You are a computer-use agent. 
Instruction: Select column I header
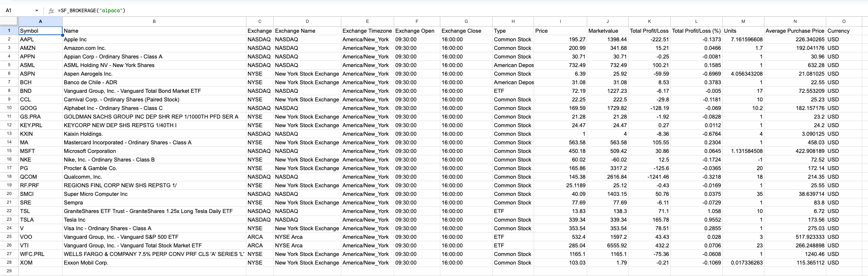click(x=560, y=21)
